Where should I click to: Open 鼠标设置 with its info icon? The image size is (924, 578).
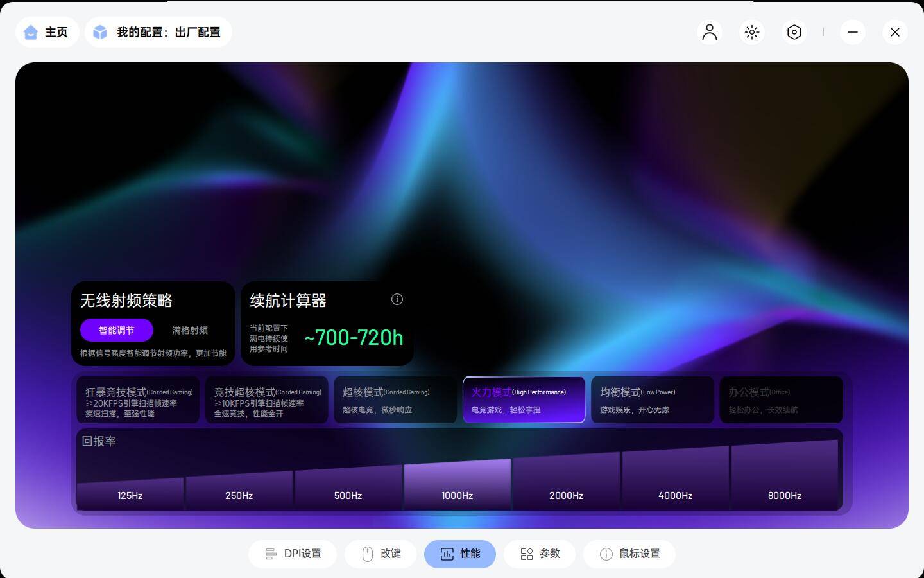[606, 554]
